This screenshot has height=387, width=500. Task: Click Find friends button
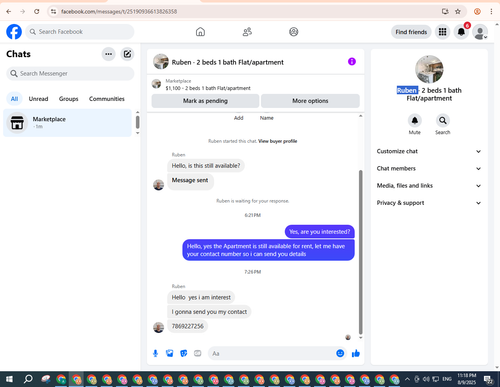pyautogui.click(x=411, y=32)
